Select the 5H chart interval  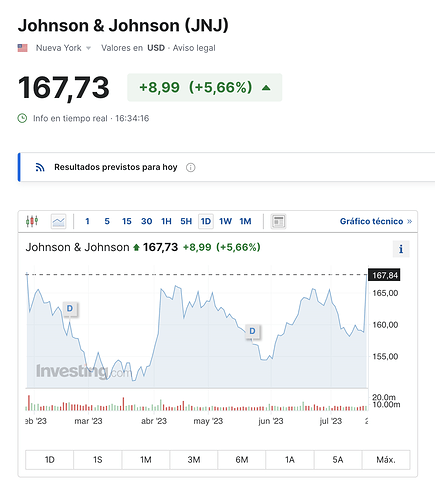186,221
